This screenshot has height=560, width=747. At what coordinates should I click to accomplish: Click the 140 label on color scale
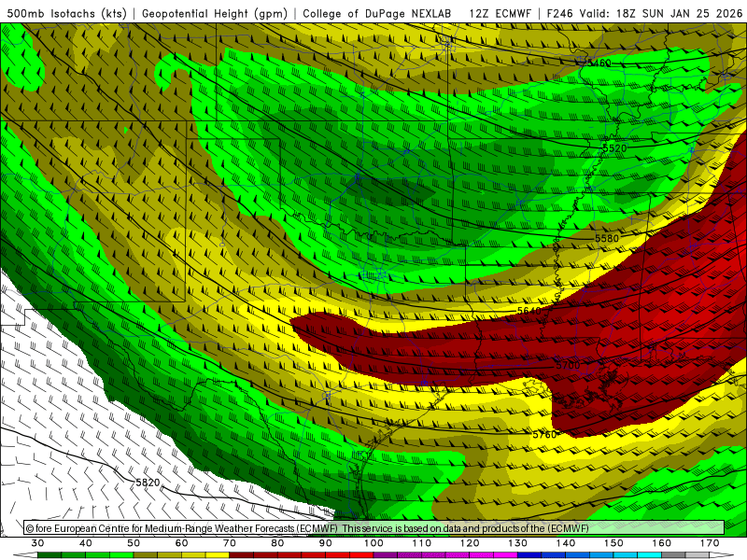[x=566, y=543]
